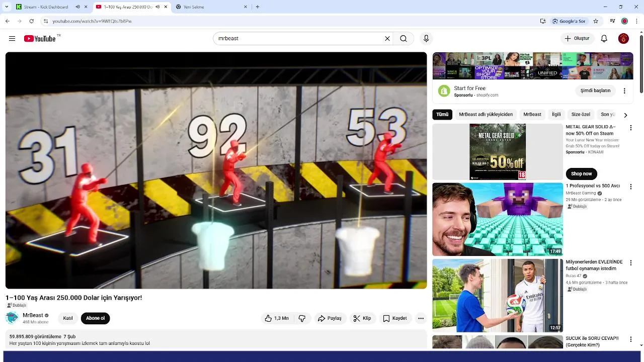The image size is (644, 362).
Task: Open more actions menu under video
Action: click(x=421, y=318)
